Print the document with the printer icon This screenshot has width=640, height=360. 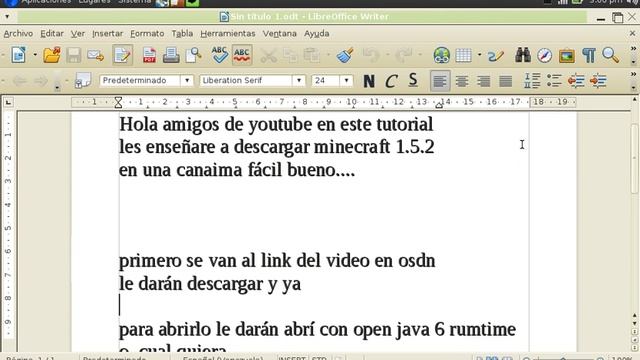coord(171,55)
